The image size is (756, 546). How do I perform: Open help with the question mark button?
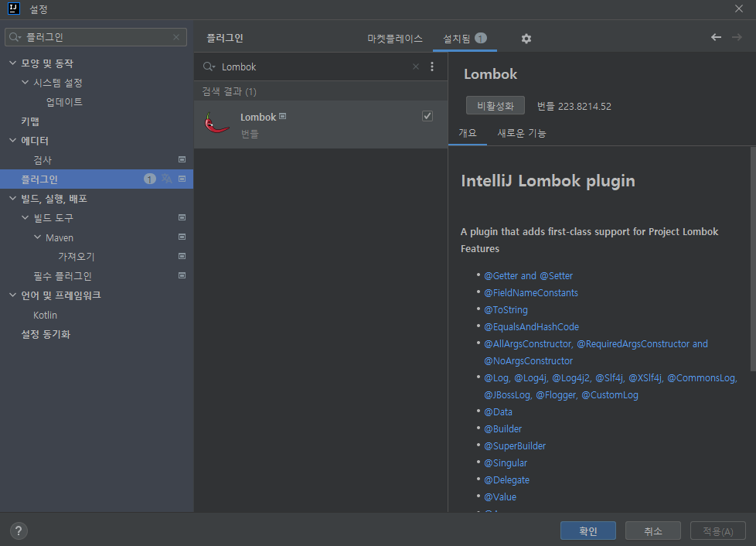click(x=19, y=531)
